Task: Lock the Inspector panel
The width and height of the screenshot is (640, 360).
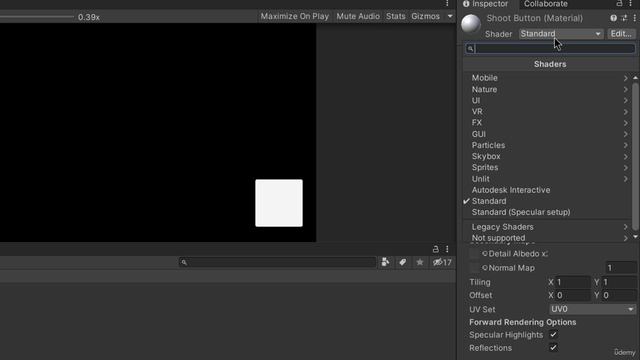Action: coord(619,4)
